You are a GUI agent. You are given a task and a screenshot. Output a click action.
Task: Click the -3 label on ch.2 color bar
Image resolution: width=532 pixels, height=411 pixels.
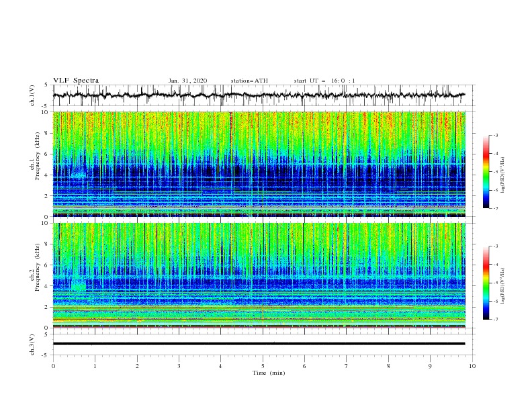[x=495, y=246]
